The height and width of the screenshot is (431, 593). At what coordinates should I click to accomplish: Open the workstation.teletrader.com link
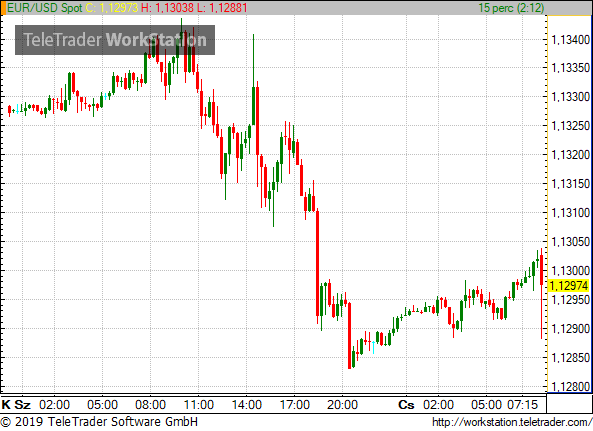512,422
